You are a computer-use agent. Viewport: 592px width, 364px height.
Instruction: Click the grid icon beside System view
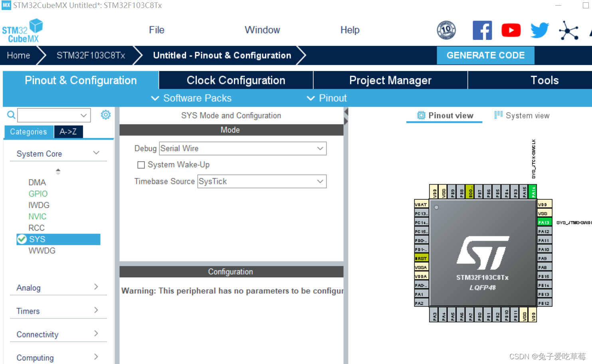point(498,115)
